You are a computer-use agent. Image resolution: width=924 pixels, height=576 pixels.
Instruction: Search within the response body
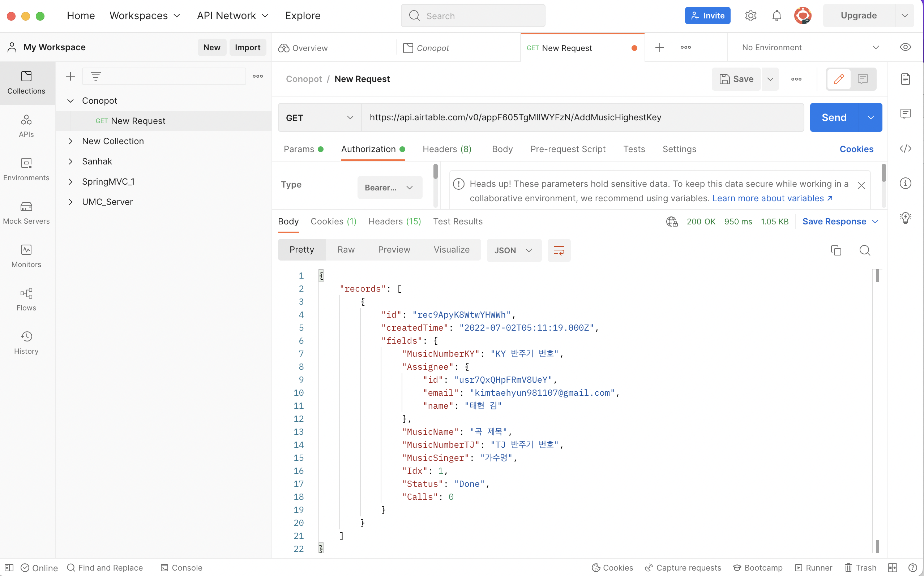click(865, 250)
